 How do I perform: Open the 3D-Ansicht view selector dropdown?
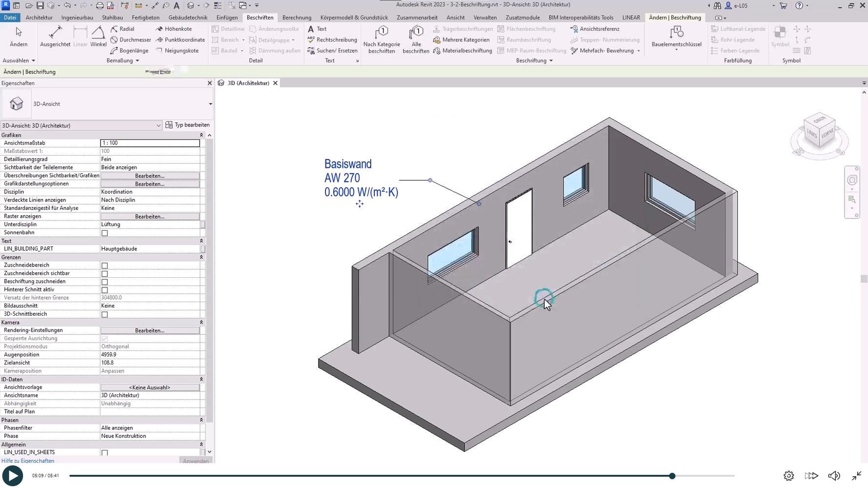81,125
